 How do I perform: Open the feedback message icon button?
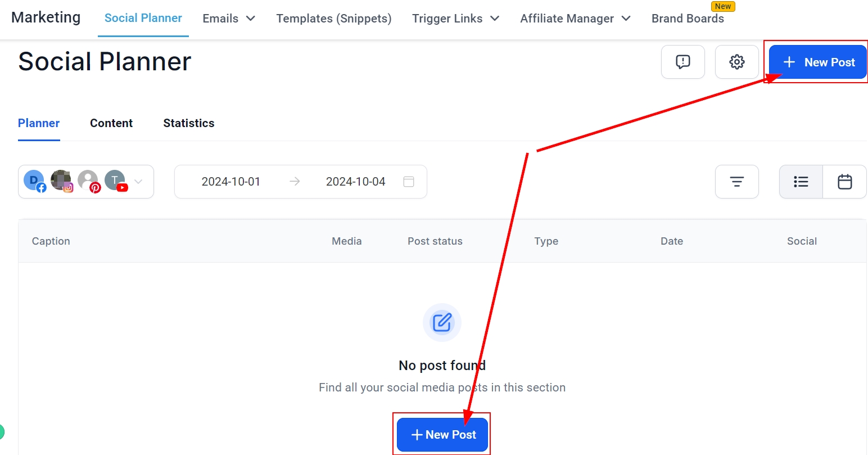click(682, 62)
